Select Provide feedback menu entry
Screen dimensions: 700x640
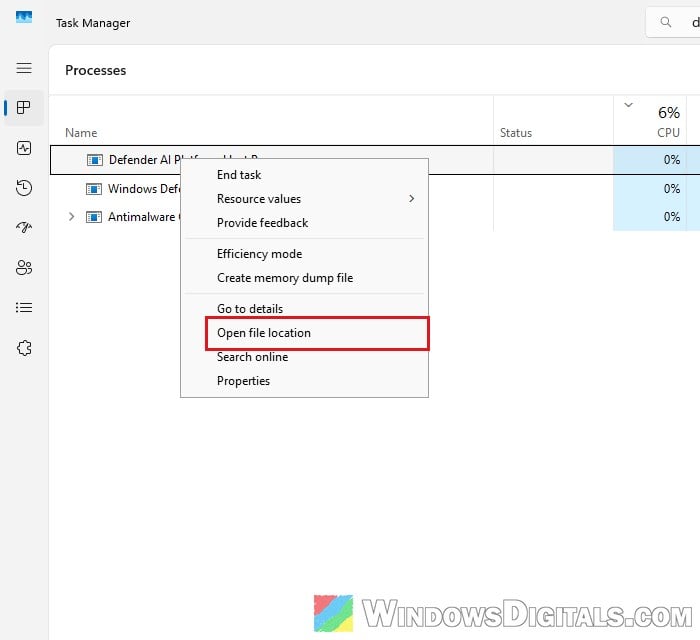pyautogui.click(x=304, y=223)
